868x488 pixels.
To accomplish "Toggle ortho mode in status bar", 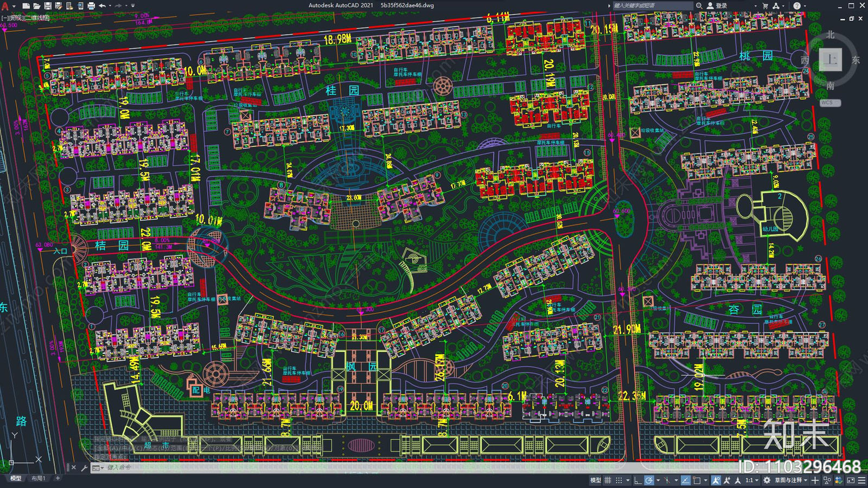I will tap(637, 480).
